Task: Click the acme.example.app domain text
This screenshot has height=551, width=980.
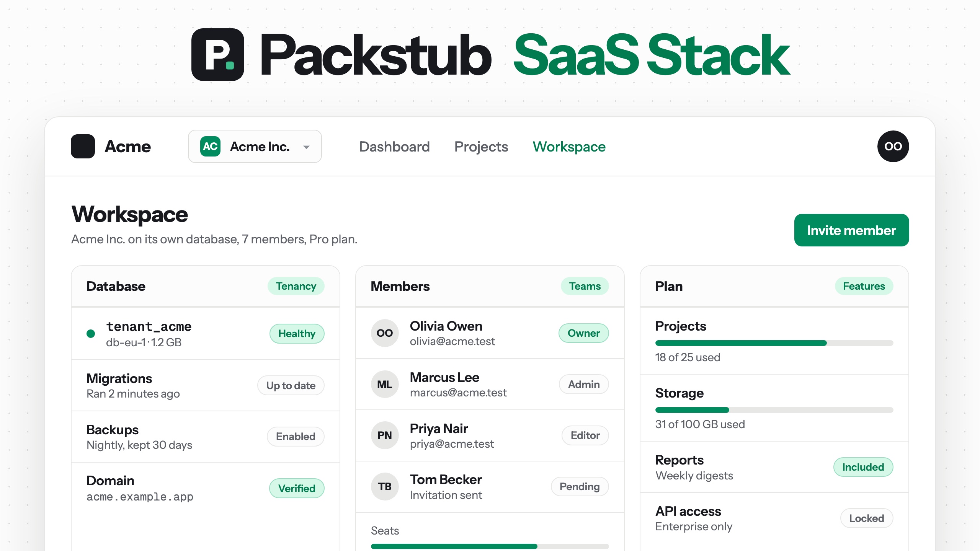Action: coord(140,497)
